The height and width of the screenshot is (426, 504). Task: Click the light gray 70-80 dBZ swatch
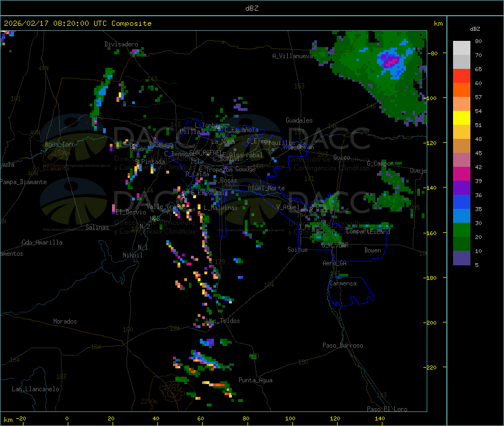point(461,48)
